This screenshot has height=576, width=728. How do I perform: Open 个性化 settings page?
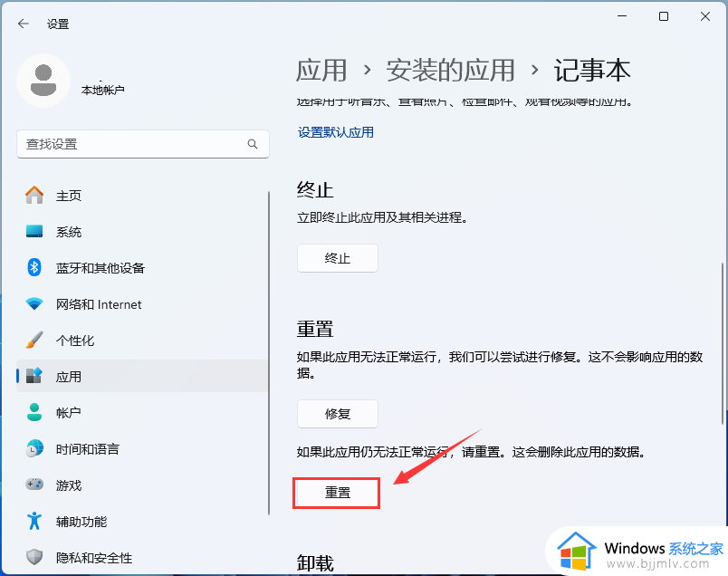point(142,340)
